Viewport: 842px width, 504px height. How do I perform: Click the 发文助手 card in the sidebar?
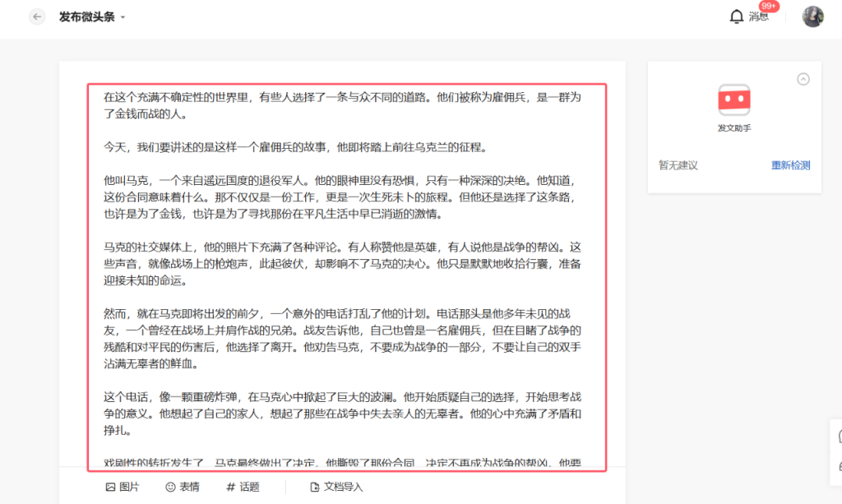coord(733,107)
